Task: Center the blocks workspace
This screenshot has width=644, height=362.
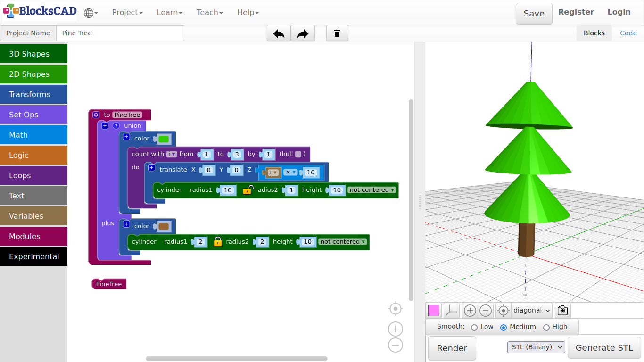Action: (x=395, y=309)
